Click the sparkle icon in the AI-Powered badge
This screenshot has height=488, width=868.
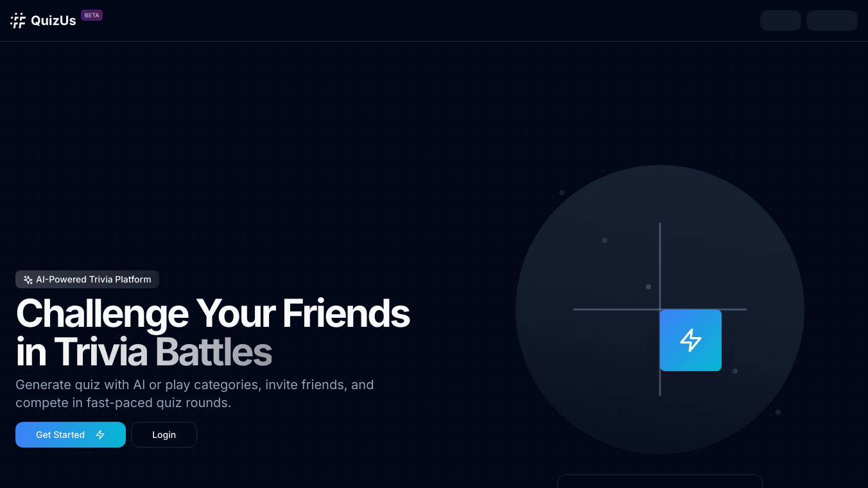[28, 280]
